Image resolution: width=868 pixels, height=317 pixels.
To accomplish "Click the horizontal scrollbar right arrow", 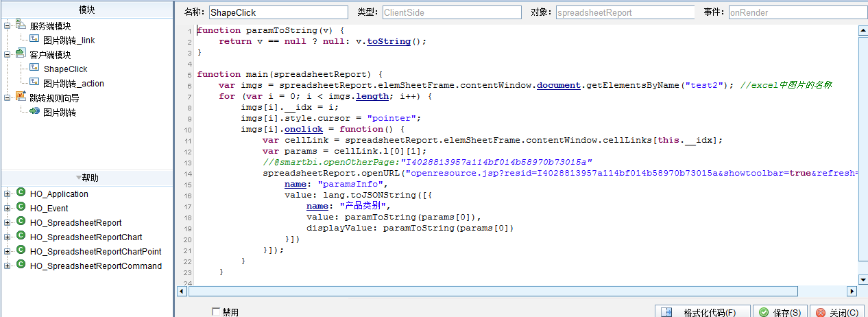I will [852, 291].
